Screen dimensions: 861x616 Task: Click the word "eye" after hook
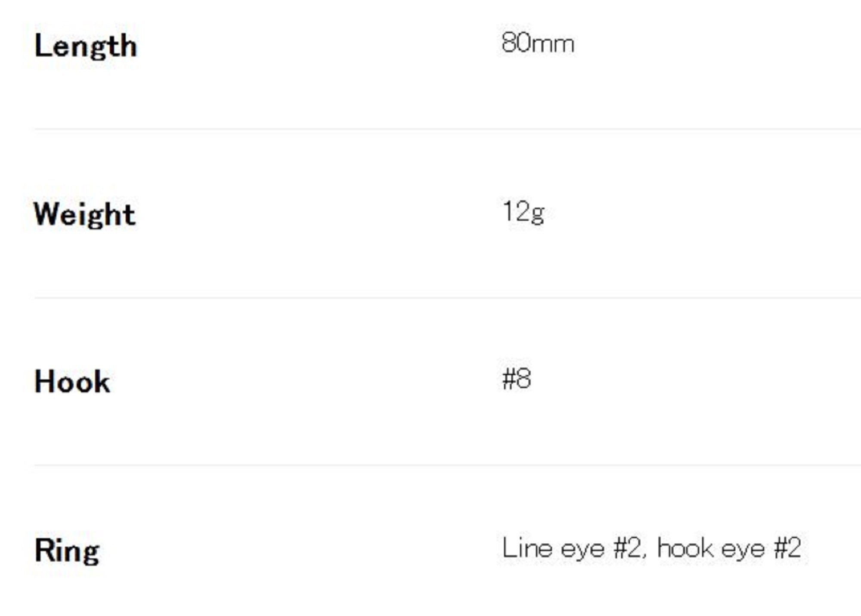743,550
